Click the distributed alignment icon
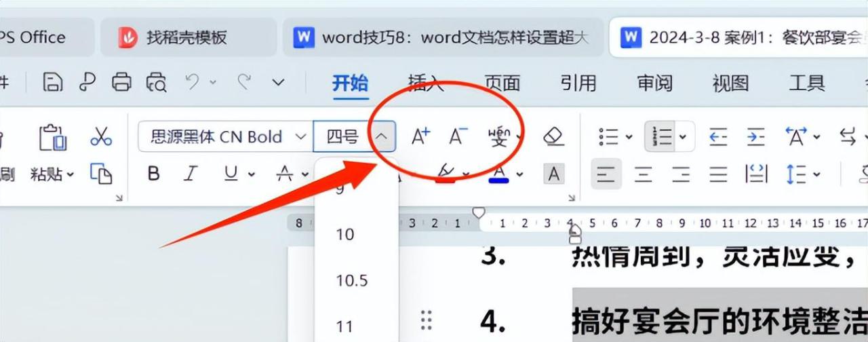Viewport: 868px width, 342px height. tap(756, 174)
